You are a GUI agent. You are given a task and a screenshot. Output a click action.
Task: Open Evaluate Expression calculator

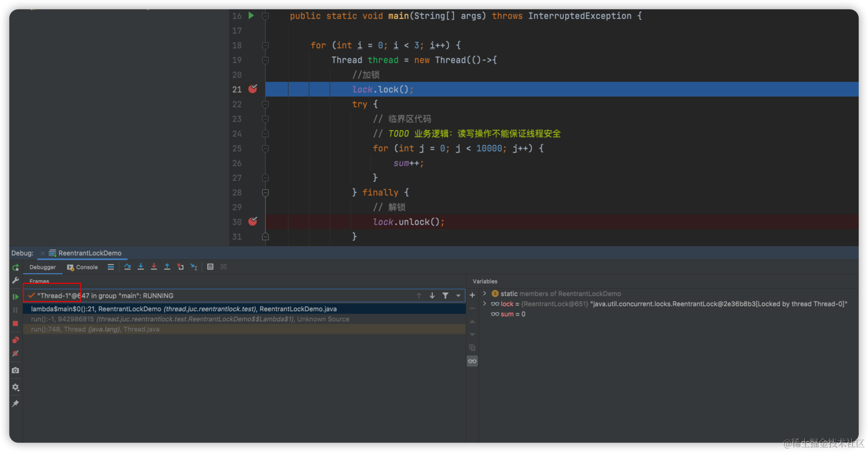coord(210,267)
